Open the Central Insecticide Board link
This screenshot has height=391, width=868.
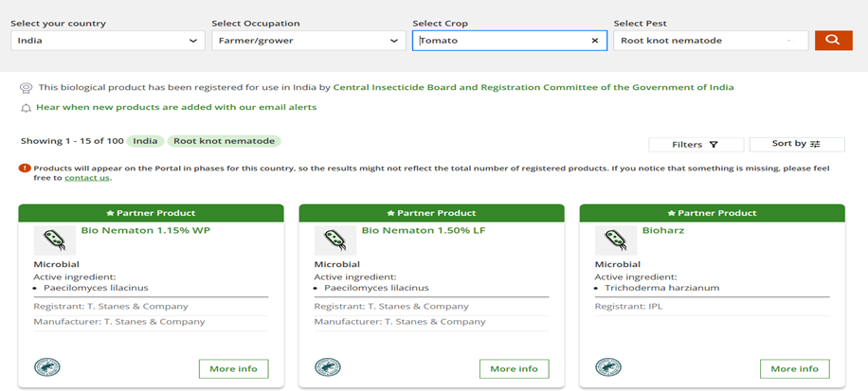pyautogui.click(x=533, y=87)
